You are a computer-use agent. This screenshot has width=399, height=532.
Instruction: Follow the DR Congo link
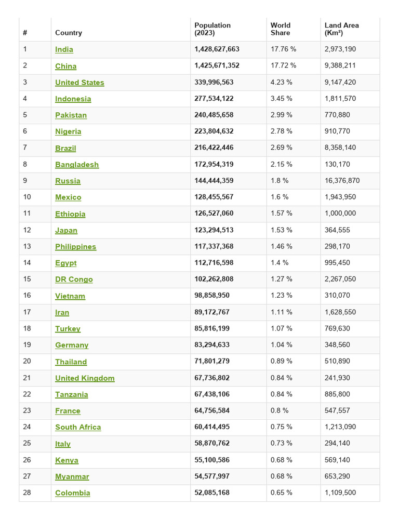74,280
